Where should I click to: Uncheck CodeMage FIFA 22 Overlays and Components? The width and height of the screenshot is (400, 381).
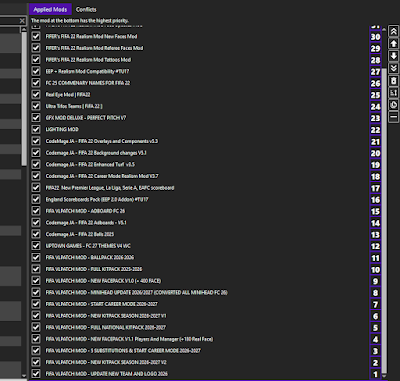[36, 141]
